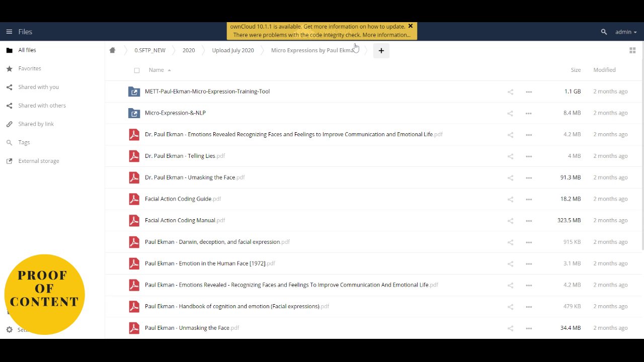Open more actions for Darwin, deception PDF
Viewport: 644px width, 362px height.
click(529, 242)
